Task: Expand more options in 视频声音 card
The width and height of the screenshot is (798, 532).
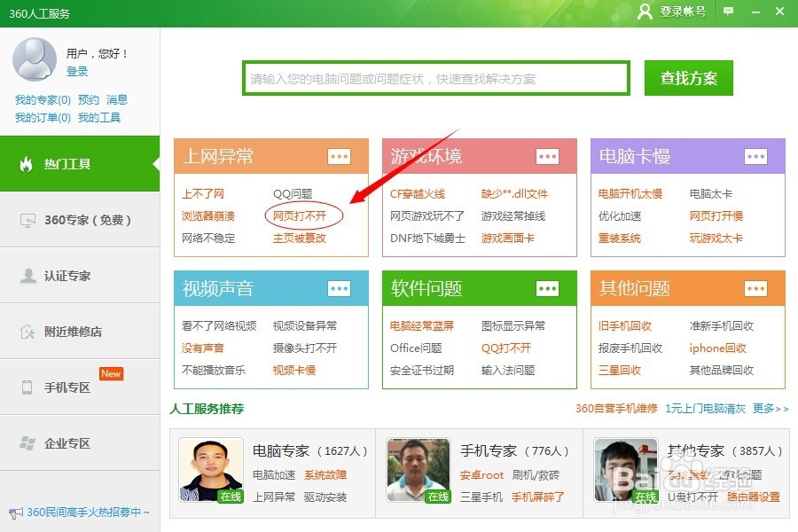Action: [x=339, y=289]
